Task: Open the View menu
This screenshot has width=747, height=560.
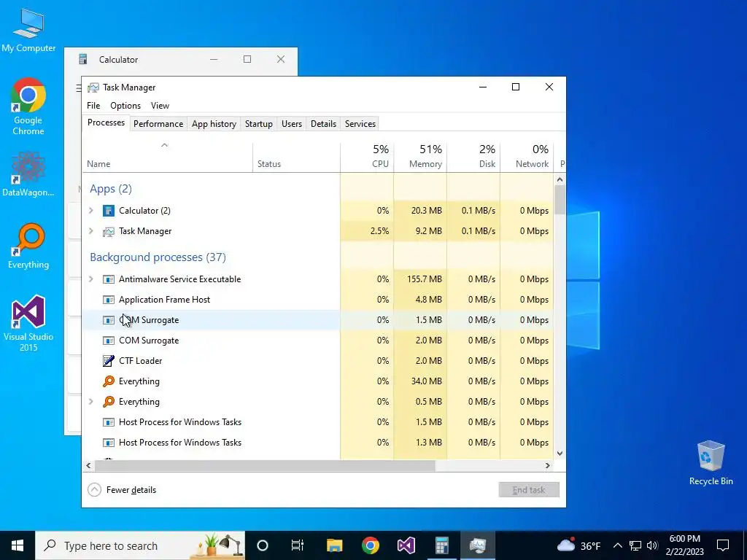Action: (160, 105)
